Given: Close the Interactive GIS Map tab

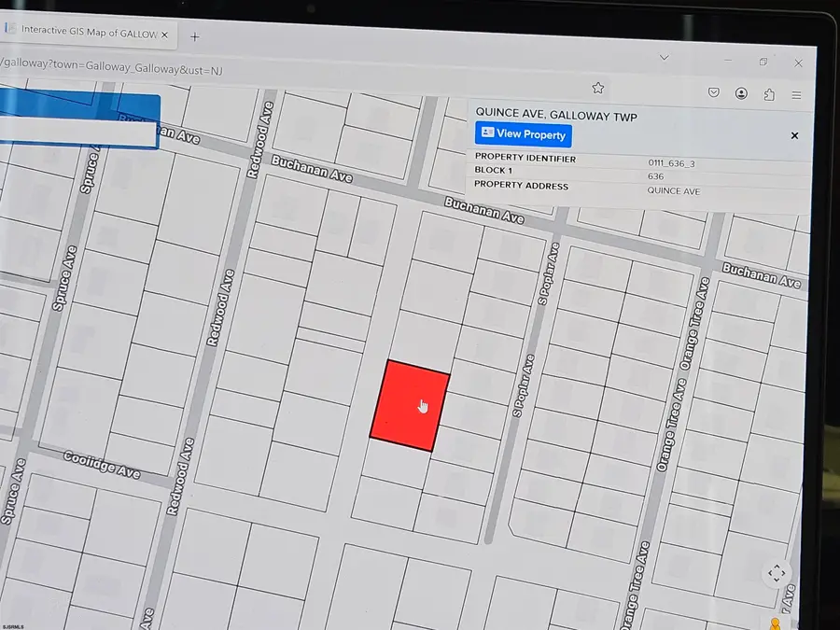Looking at the screenshot, I should [164, 35].
